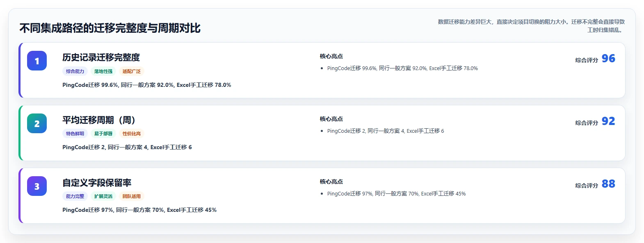Click the bold summary PingCode迁移 99.6% line
Viewport: 644px width, 243px height.
[x=147, y=85]
